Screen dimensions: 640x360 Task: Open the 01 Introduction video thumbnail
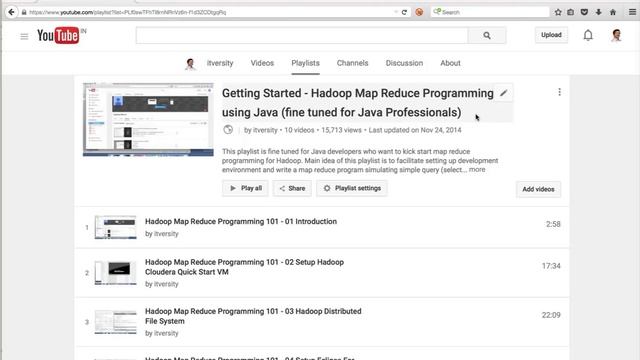116,227
